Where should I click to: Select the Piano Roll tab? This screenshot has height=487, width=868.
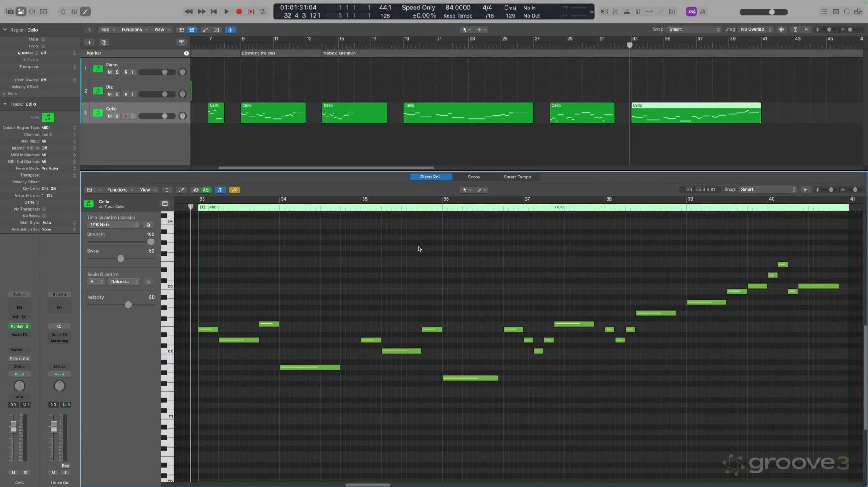(430, 177)
